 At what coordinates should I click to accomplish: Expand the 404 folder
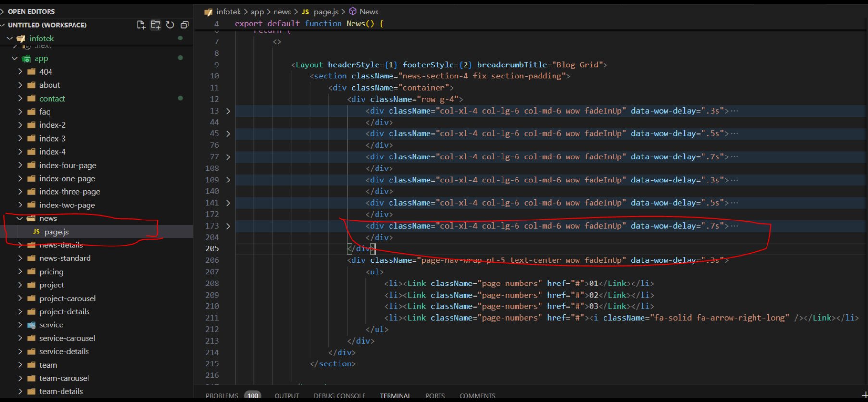(x=20, y=71)
